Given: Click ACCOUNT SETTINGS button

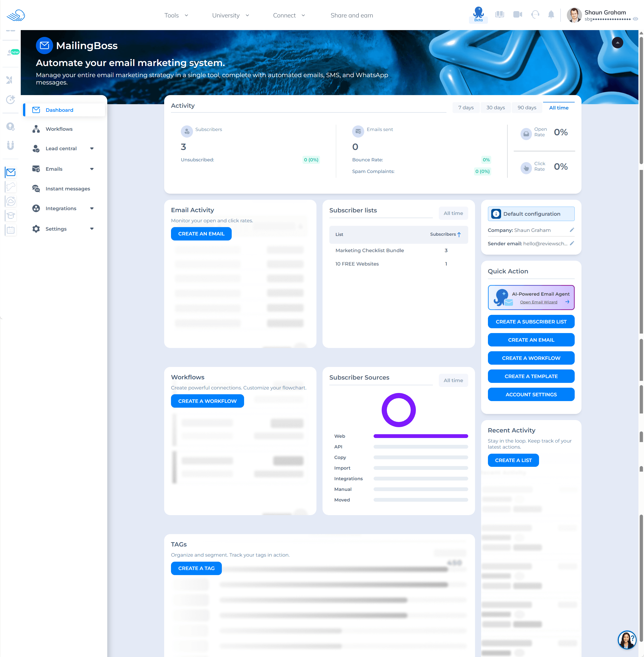Looking at the screenshot, I should coord(531,394).
